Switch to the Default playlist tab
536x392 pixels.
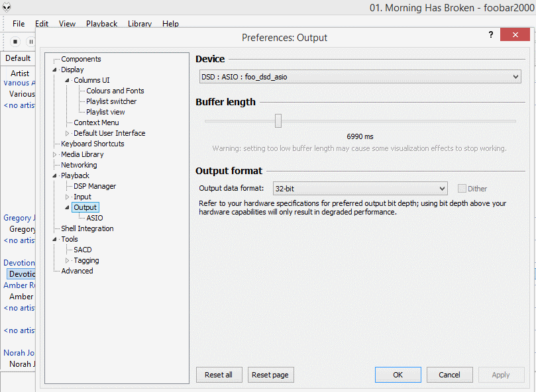[x=18, y=58]
